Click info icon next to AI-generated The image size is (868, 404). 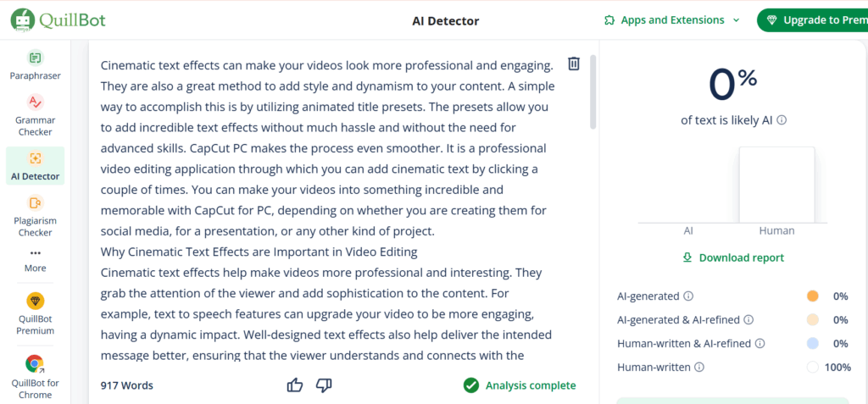pyautogui.click(x=688, y=296)
